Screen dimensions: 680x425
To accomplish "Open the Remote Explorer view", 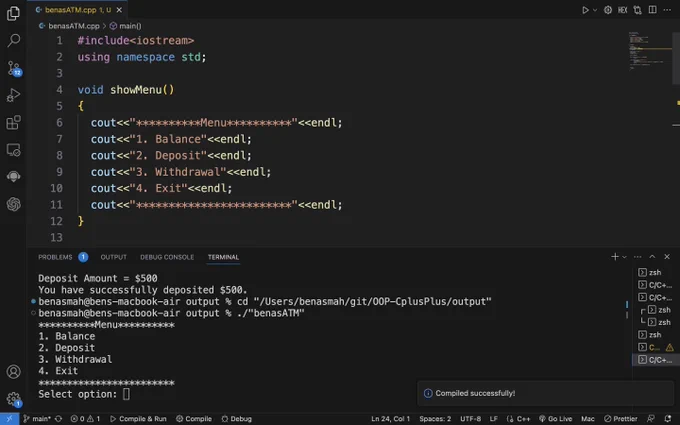I will point(13,150).
